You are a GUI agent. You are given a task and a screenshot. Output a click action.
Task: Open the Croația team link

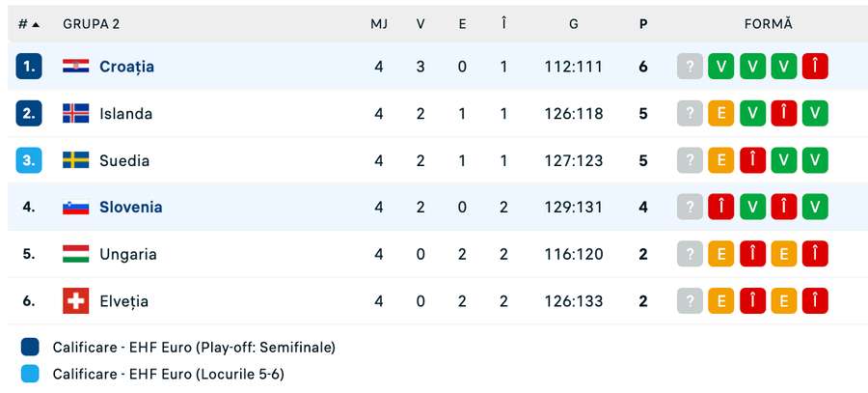(126, 67)
